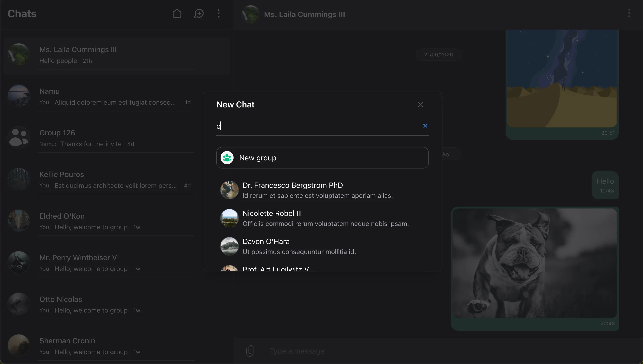Click the Chats heading

22,14
